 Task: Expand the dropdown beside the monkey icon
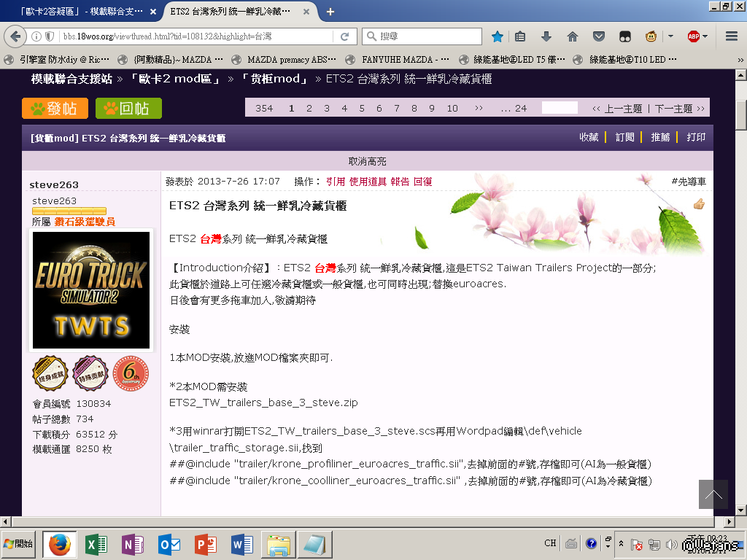pos(670,36)
